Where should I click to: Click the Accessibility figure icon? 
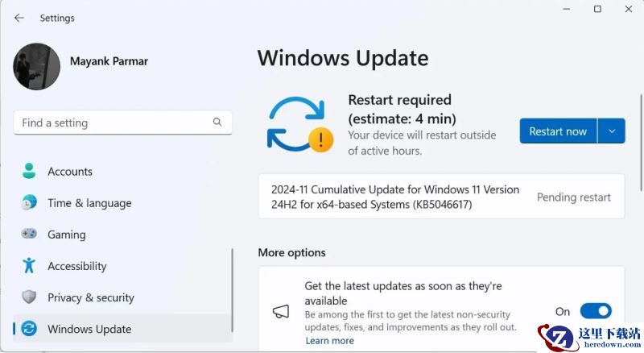(29, 265)
